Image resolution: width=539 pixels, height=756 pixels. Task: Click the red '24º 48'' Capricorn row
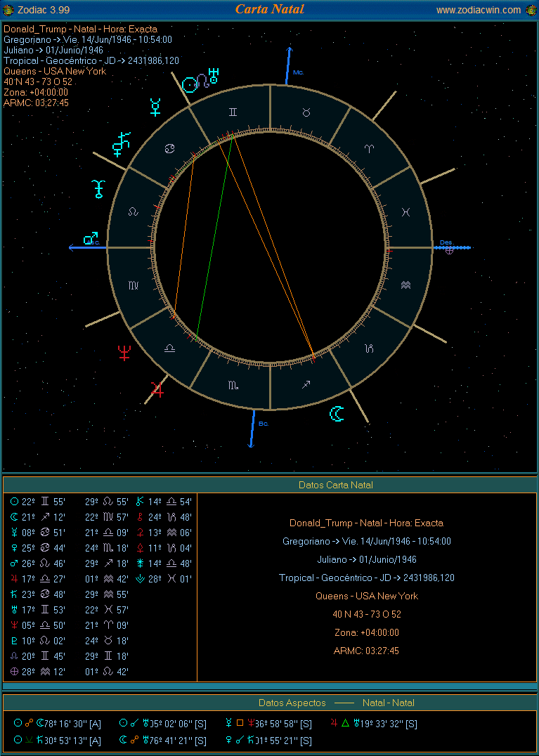(x=164, y=517)
